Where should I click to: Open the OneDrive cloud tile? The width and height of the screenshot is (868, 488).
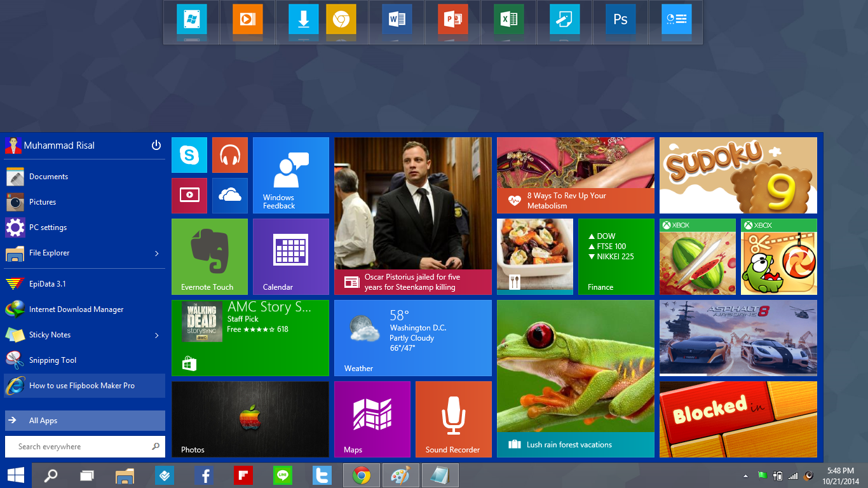(x=230, y=196)
